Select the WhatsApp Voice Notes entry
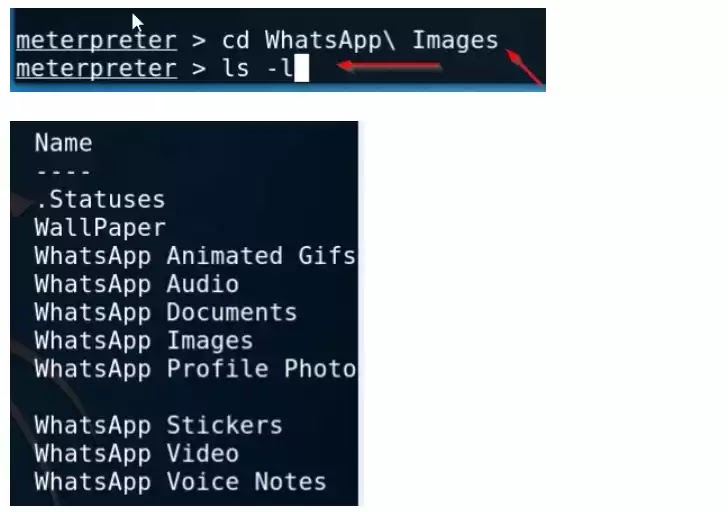This screenshot has height=512, width=728. 180,482
